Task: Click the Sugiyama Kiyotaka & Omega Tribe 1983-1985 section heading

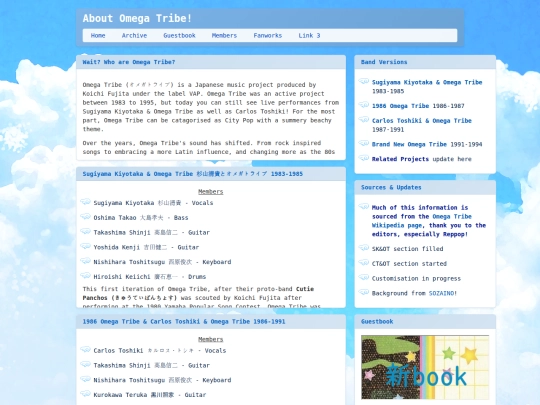Action: (193, 174)
